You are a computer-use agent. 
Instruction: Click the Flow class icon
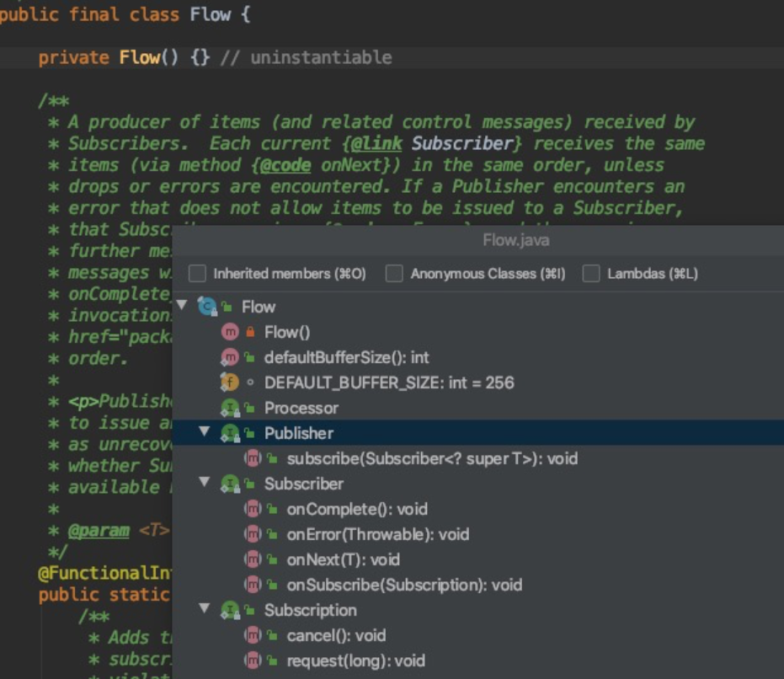[x=207, y=307]
